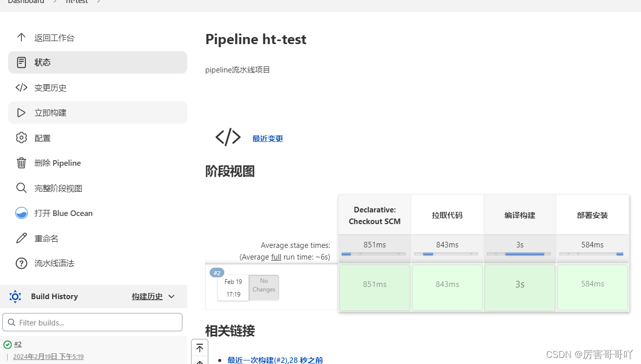Click the magnifier icon for 完整阶段视图

(21, 188)
